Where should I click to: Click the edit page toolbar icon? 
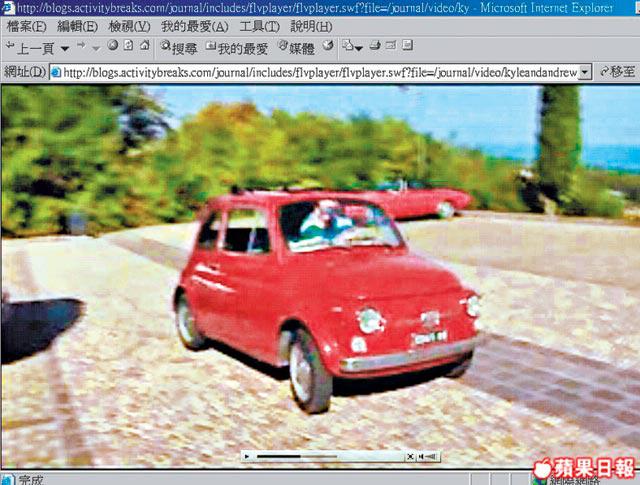[391, 45]
